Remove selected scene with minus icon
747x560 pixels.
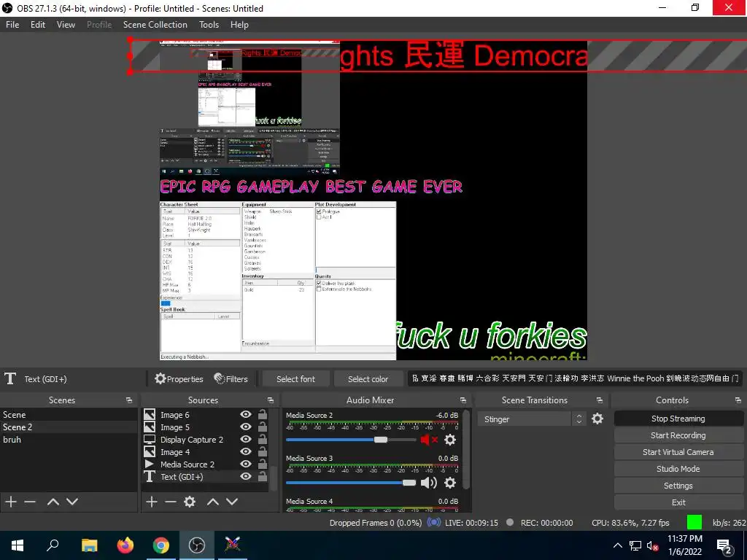(x=30, y=502)
